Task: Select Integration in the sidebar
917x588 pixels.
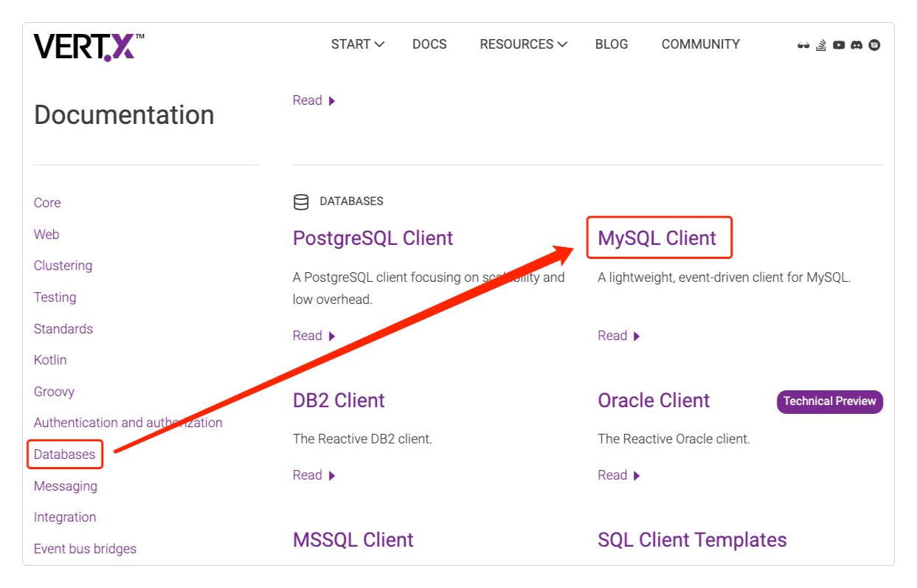Action: point(65,517)
